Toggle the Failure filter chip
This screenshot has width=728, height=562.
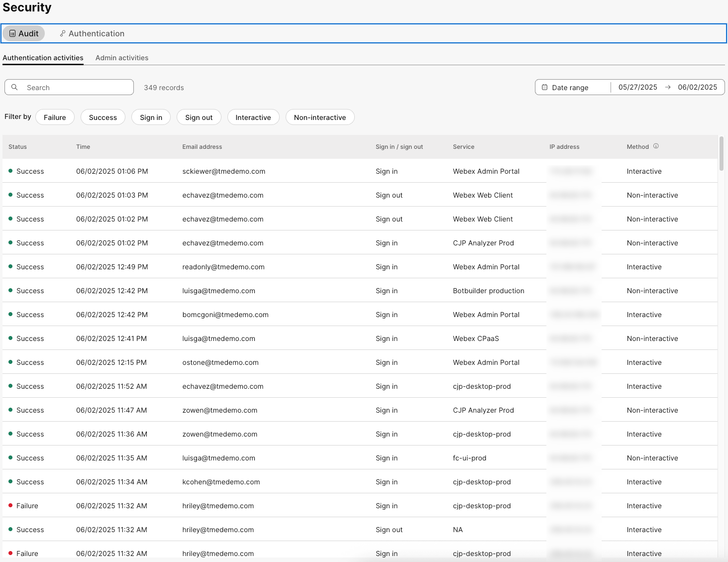(x=55, y=117)
